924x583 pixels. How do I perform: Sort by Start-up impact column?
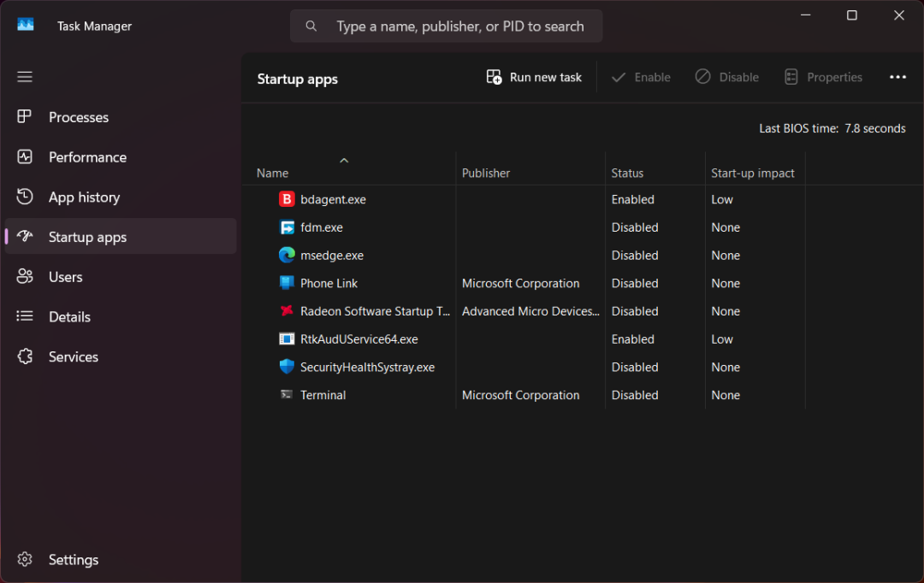752,173
